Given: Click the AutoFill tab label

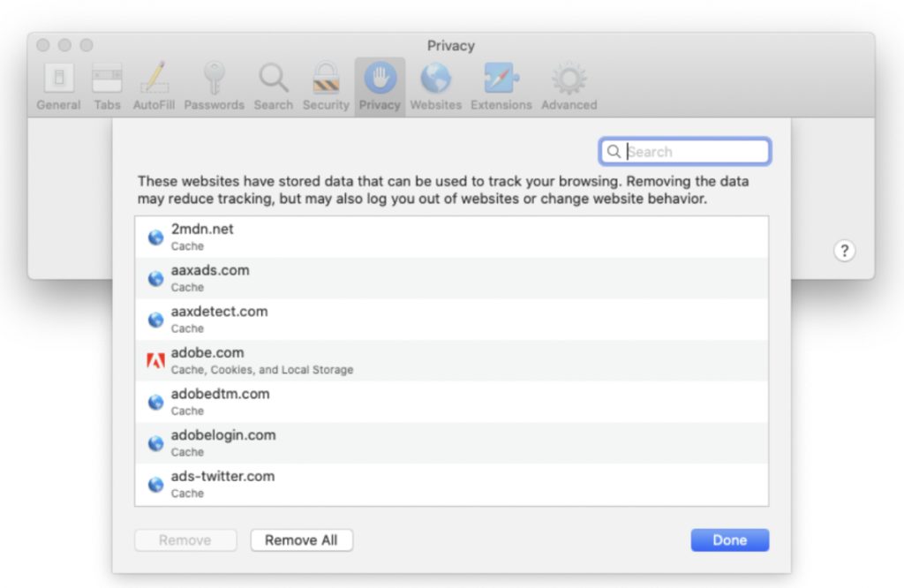Looking at the screenshot, I should [154, 105].
